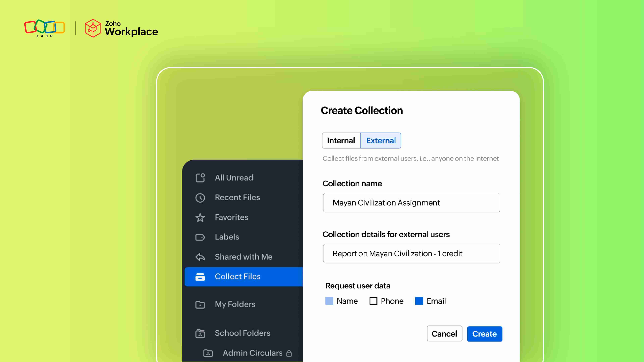Click the 'Collection name' label
Viewport: 644px width, 362px height.
pyautogui.click(x=352, y=184)
